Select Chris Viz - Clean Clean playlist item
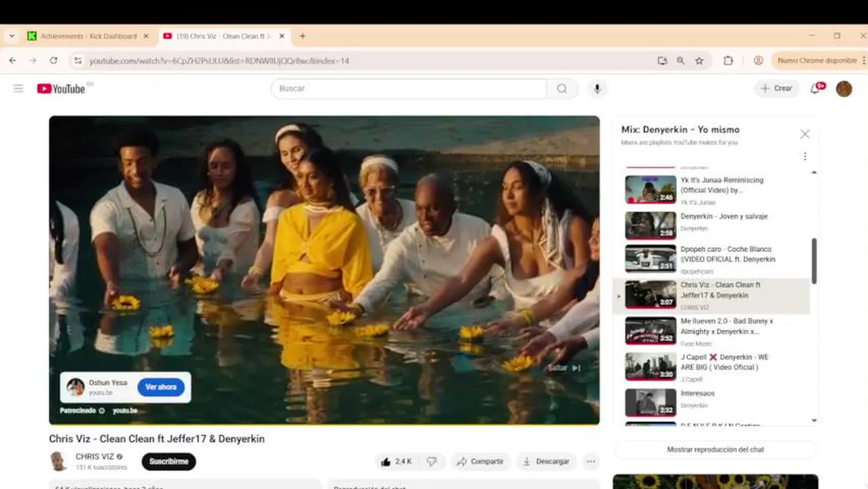 [712, 295]
